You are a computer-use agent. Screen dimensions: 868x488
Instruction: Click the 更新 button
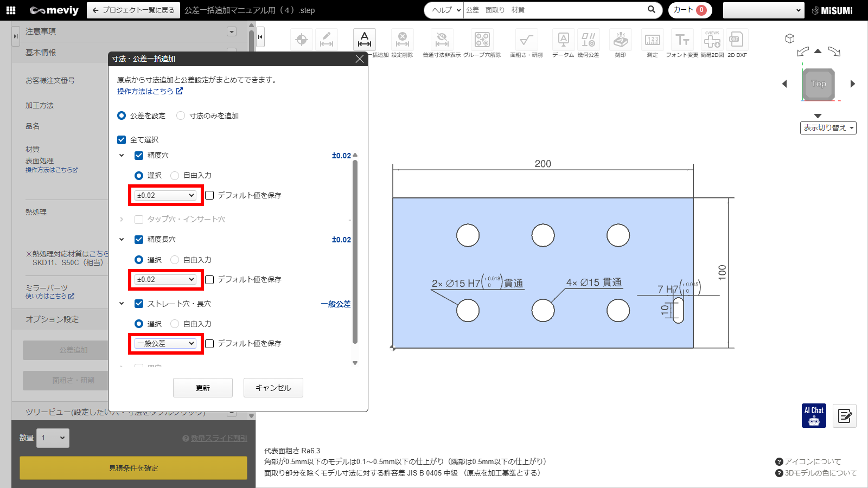[203, 388]
